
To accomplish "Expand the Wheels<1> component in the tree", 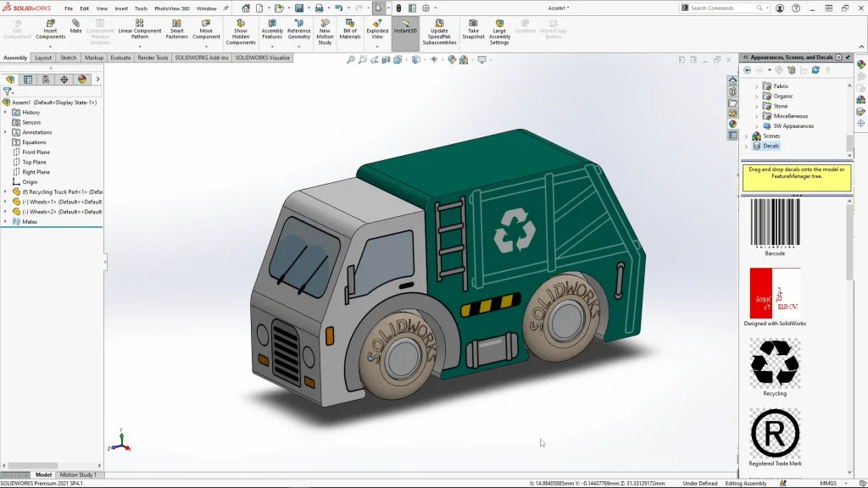I will 5,202.
